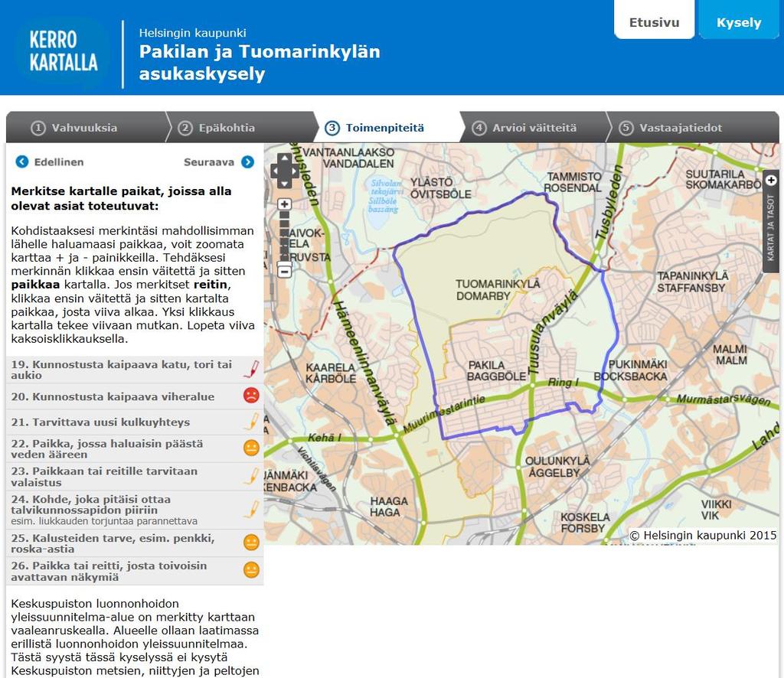Select item 19 'Kunnostusta kaipaava katu, tori tai aukio'

coord(135,370)
